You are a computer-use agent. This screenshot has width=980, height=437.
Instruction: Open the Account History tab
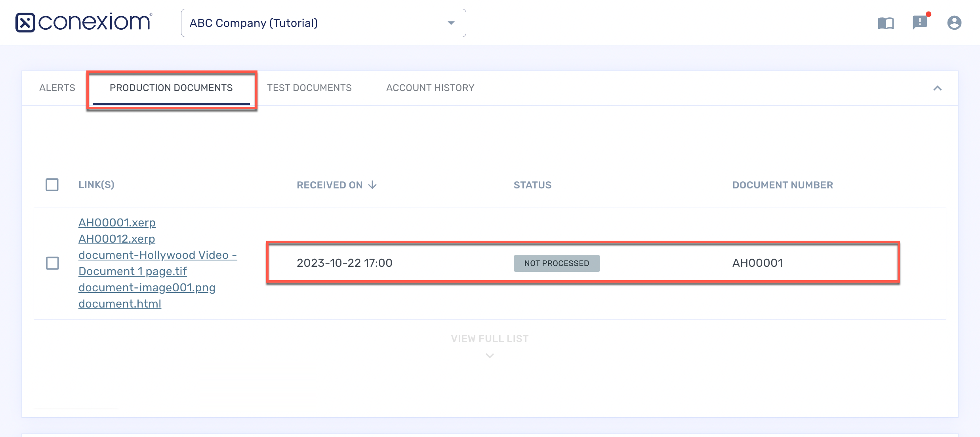tap(430, 88)
